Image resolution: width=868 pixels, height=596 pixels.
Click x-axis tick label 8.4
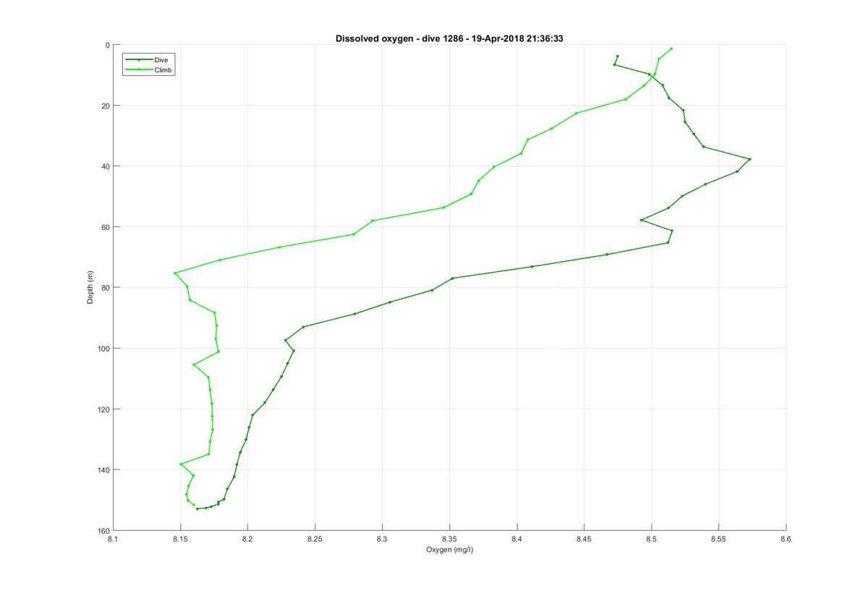point(516,539)
